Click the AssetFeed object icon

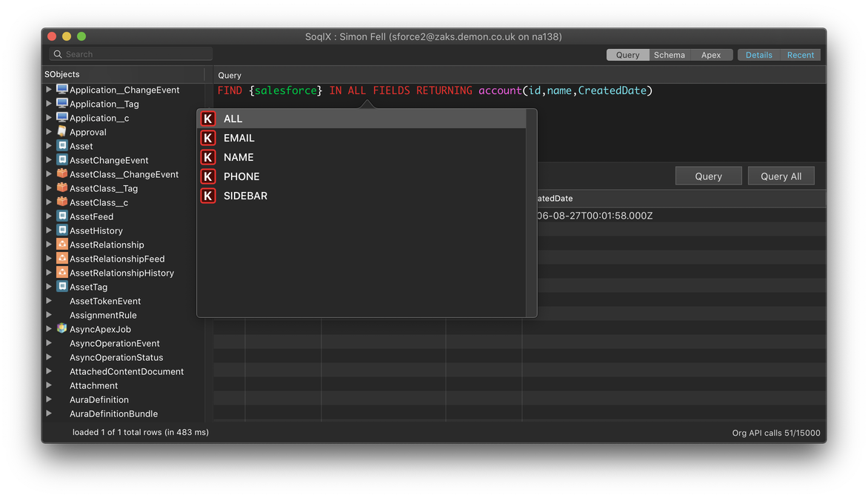(62, 216)
